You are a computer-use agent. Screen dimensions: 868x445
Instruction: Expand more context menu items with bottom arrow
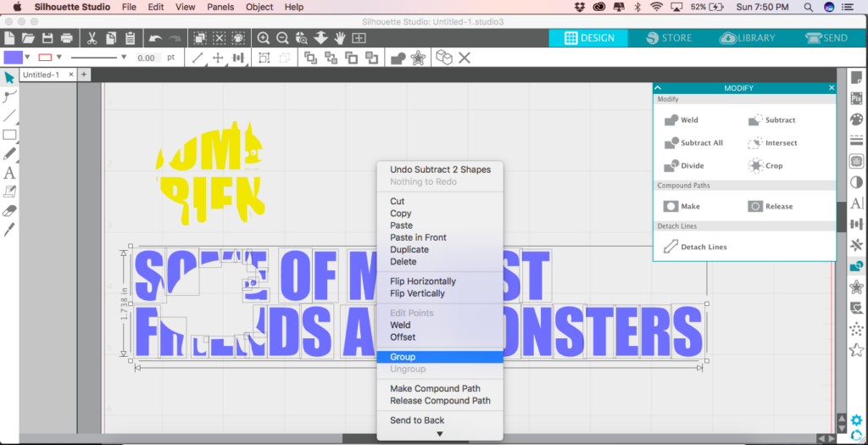(x=439, y=434)
